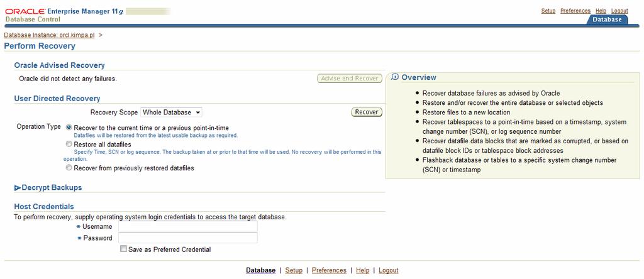Click Logout in top header

point(619,11)
